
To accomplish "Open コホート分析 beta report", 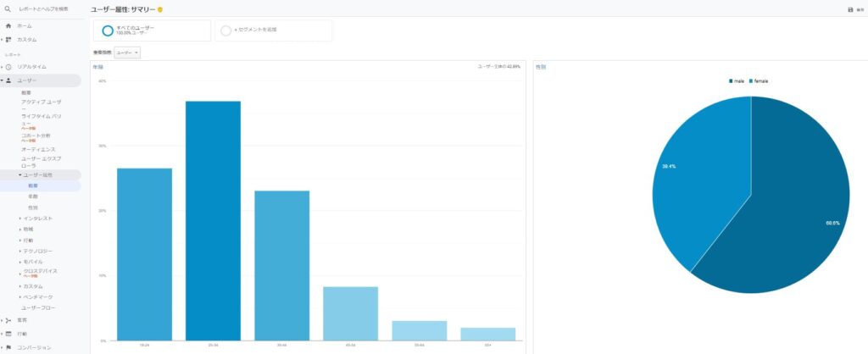I will (x=36, y=136).
